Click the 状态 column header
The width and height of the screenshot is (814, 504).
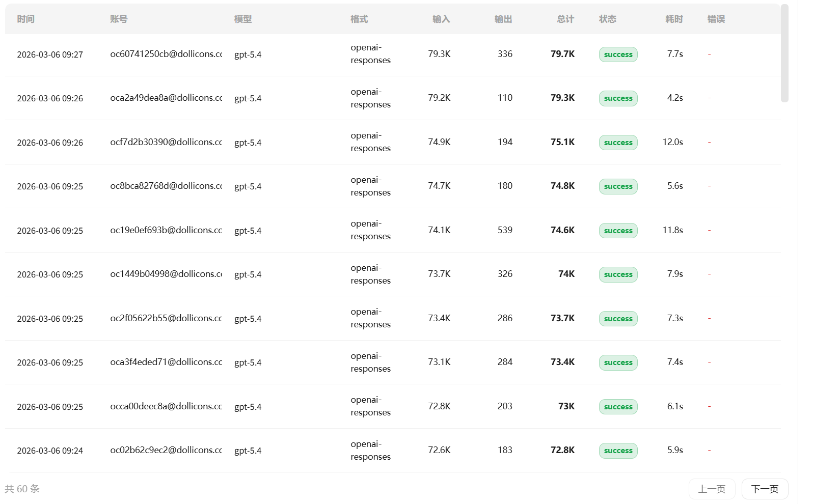click(x=608, y=19)
